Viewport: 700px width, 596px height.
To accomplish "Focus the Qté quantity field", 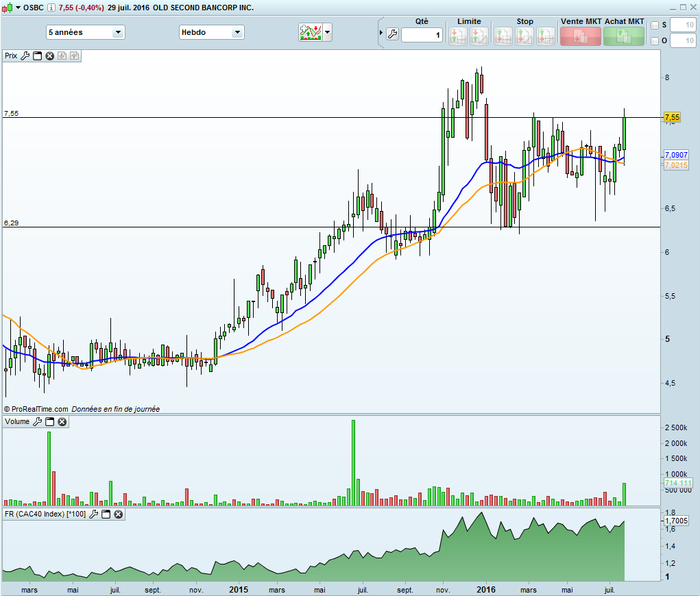I will click(422, 35).
